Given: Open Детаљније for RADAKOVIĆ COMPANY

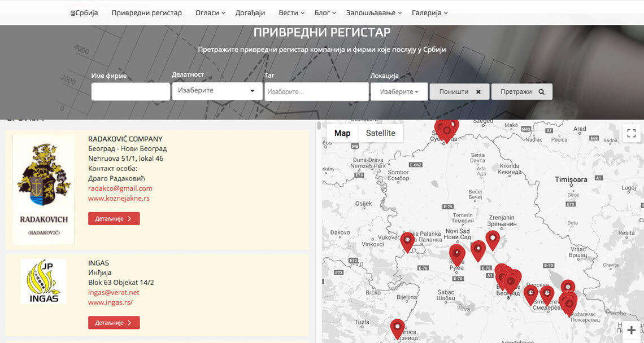Looking at the screenshot, I should (114, 219).
